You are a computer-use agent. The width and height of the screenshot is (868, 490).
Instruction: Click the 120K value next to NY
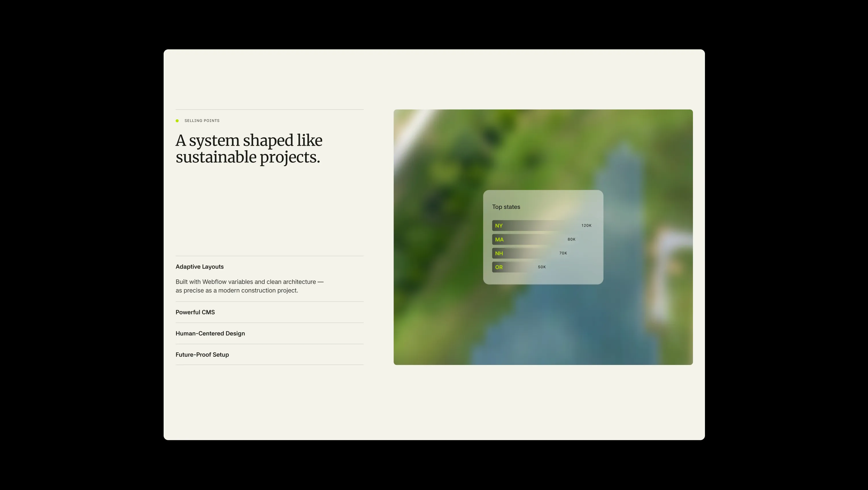point(586,225)
